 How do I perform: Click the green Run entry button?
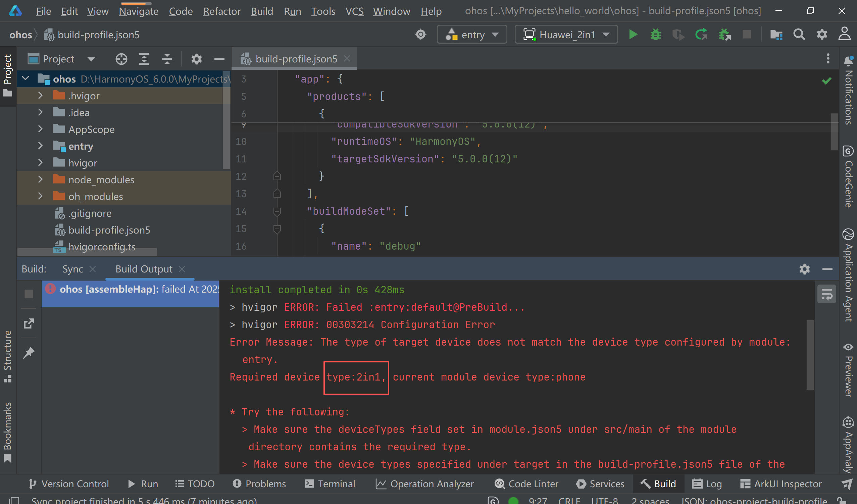coord(633,34)
